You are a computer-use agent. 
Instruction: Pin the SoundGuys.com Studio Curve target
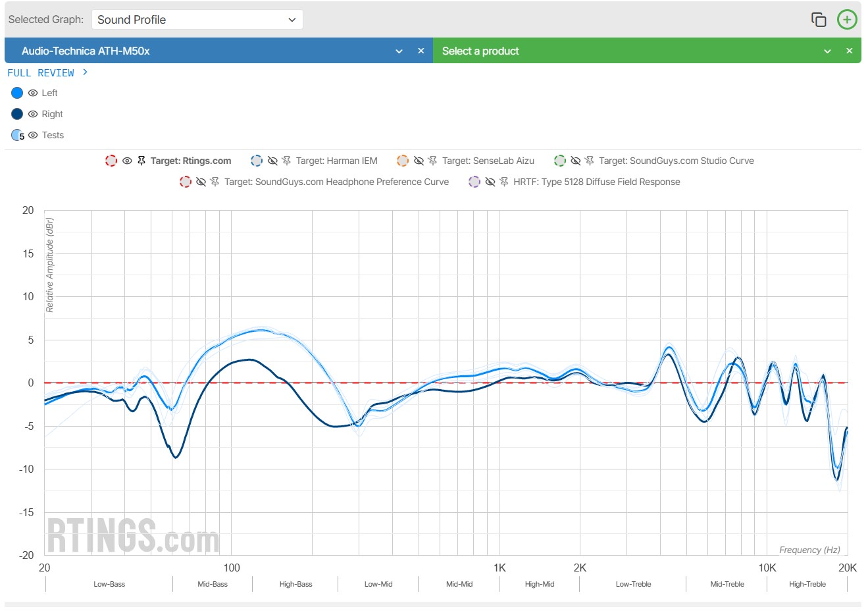pos(589,161)
